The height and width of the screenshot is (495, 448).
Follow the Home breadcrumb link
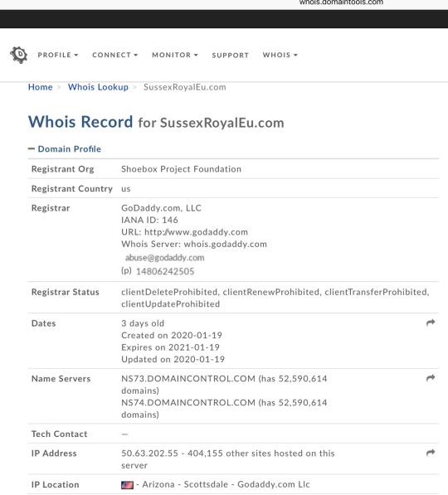(41, 87)
